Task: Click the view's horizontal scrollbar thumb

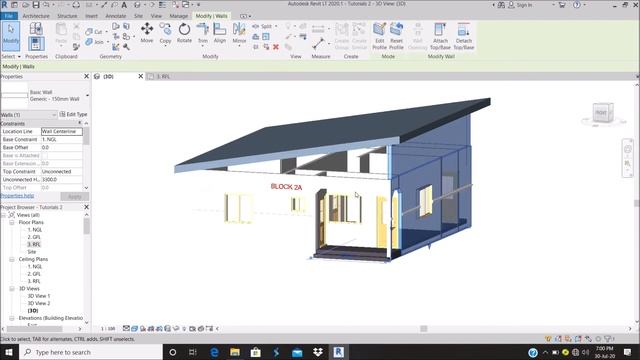Action: coord(424,329)
